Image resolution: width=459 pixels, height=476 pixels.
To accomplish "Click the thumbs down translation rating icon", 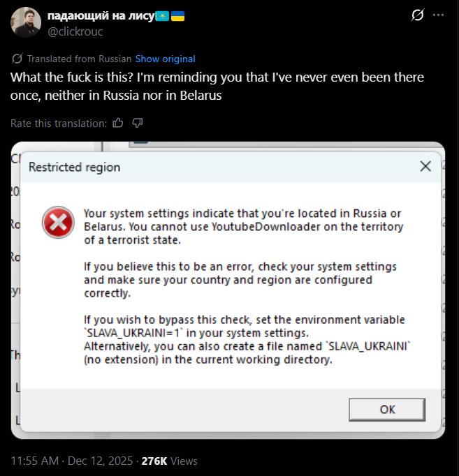I will click(x=138, y=123).
